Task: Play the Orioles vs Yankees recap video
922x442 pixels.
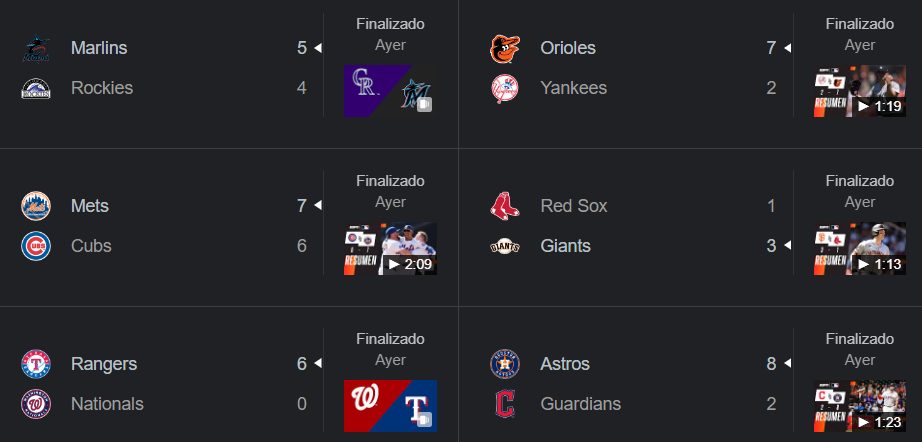Action: 859,91
